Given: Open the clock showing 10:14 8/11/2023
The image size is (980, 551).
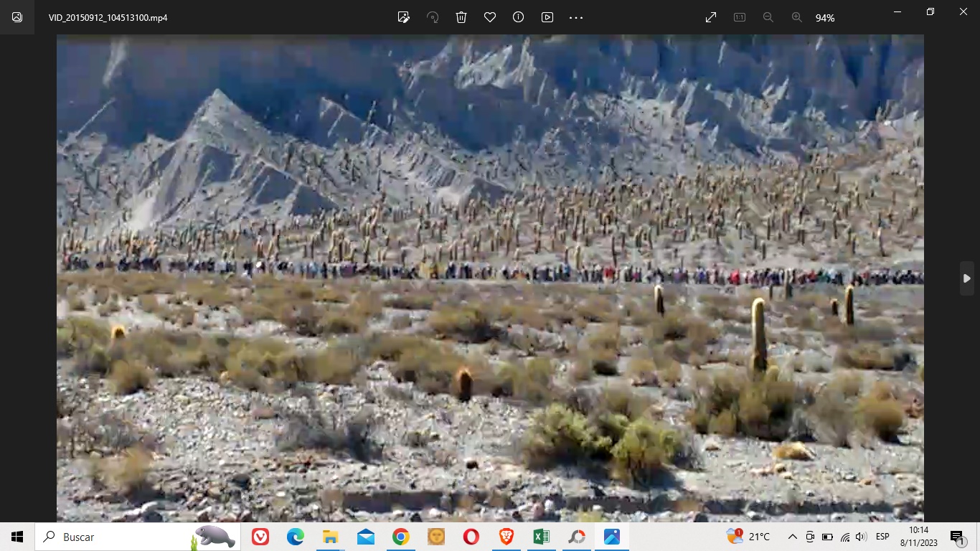Looking at the screenshot, I should point(919,537).
